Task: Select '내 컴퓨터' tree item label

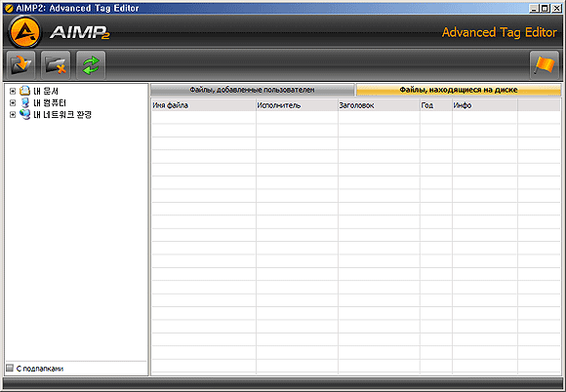Action: coord(50,103)
